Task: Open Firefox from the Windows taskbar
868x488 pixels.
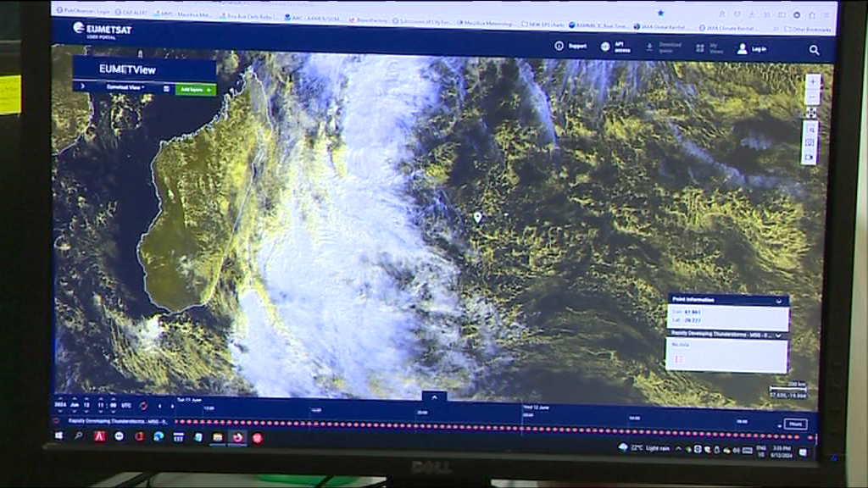Action: coord(237,437)
